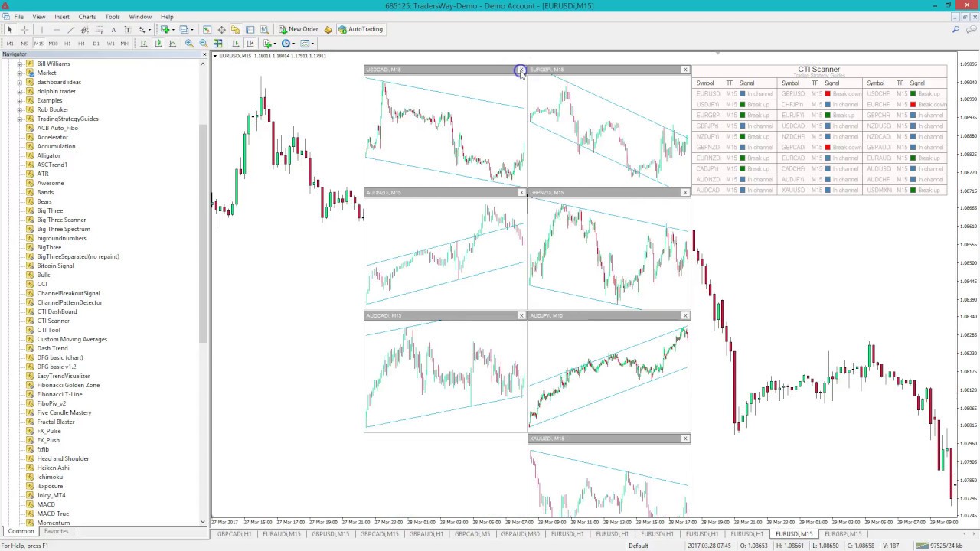Click green Break up swatch for USDJPYi
Viewport: 980px width, 551px height.
pos(742,105)
